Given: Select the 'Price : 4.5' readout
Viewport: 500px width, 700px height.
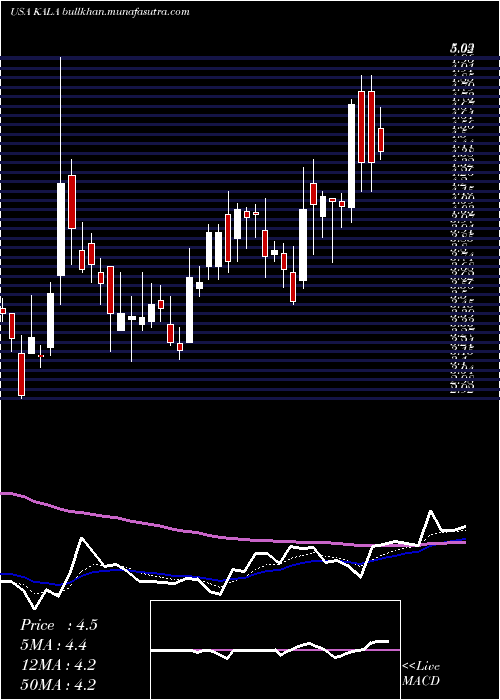Looking at the screenshot, I should click(58, 625).
